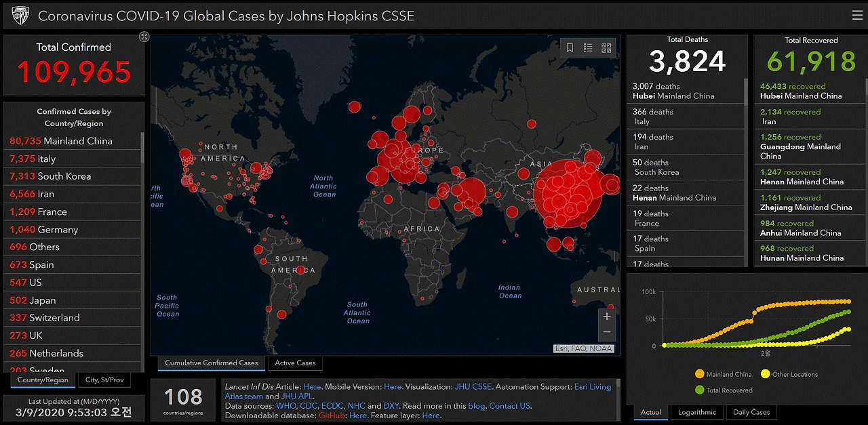Open the JHU CSSE visualization link
This screenshot has height=425, width=868.
(473, 387)
